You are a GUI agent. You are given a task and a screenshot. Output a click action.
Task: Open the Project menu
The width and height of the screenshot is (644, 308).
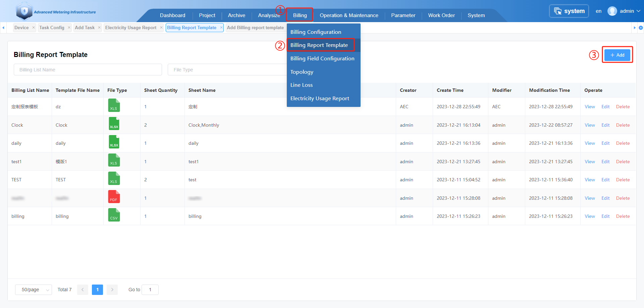coord(207,15)
